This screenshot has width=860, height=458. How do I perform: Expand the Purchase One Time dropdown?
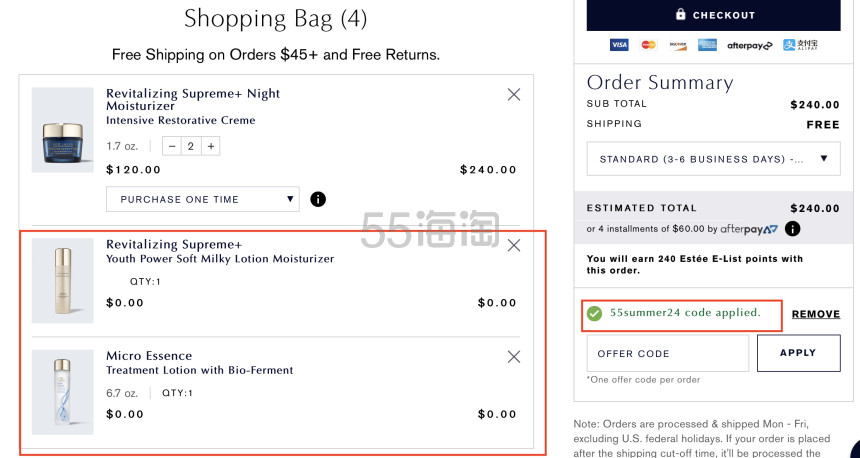tap(202, 199)
